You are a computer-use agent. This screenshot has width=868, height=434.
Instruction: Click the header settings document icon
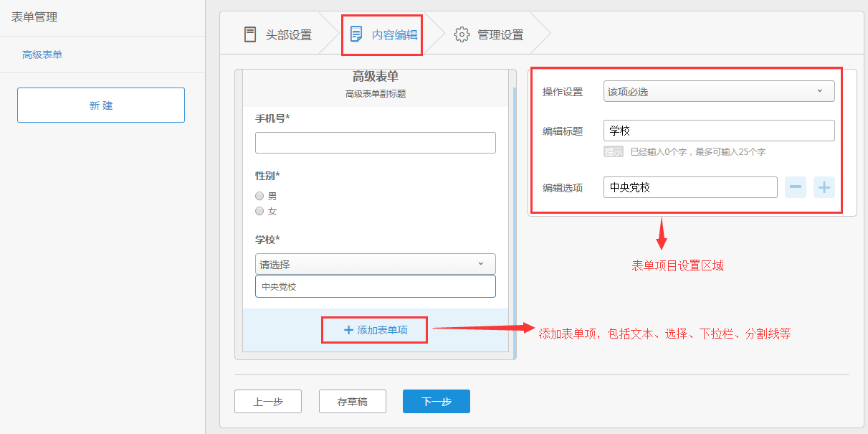(249, 34)
